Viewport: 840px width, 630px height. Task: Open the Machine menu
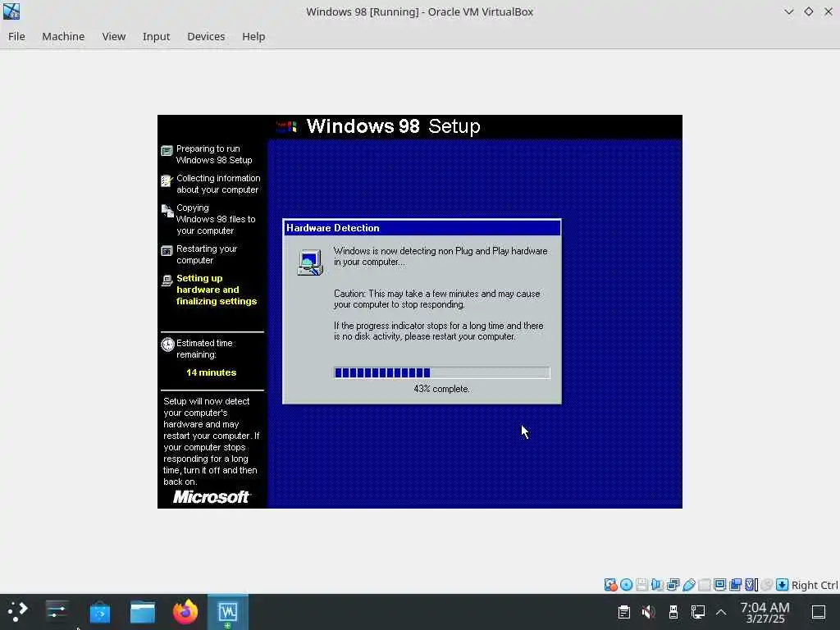click(63, 36)
